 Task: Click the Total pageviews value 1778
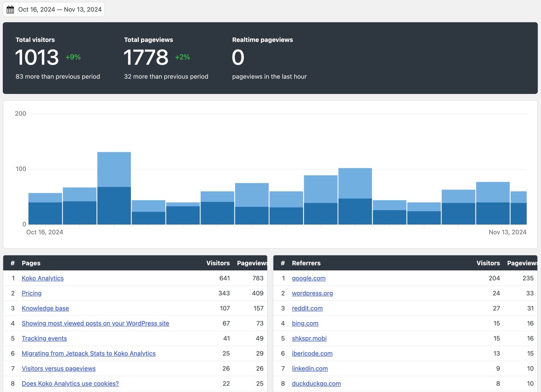pyautogui.click(x=146, y=57)
